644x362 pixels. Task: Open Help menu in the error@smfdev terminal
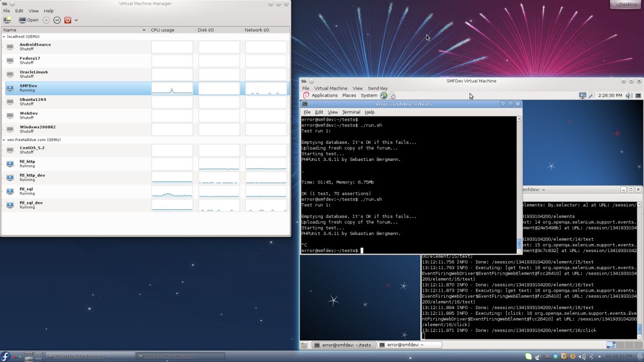(370, 112)
